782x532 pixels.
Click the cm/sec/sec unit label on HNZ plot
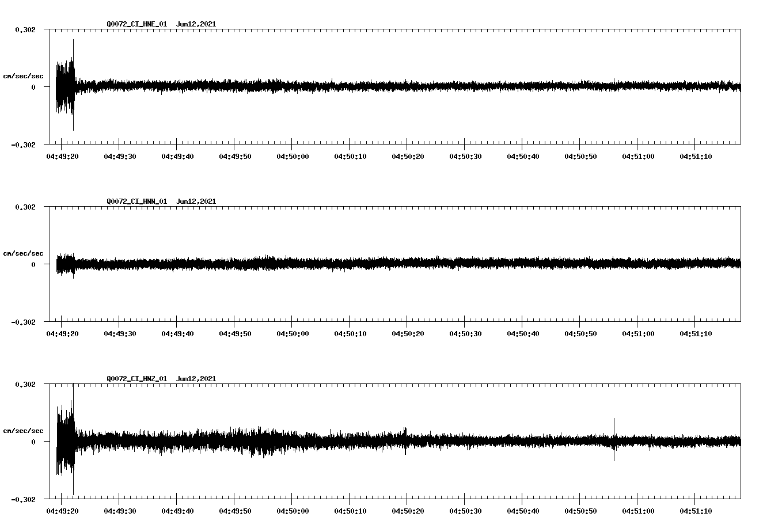coord(23,431)
